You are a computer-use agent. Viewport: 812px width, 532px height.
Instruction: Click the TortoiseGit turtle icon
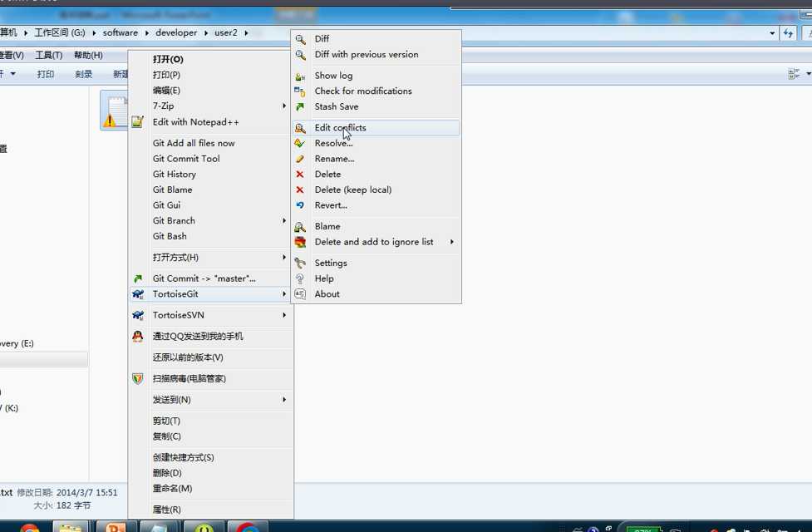point(138,294)
